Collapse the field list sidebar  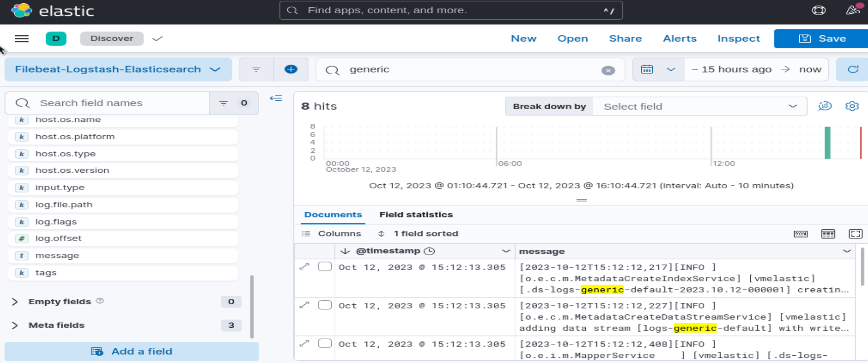(276, 98)
